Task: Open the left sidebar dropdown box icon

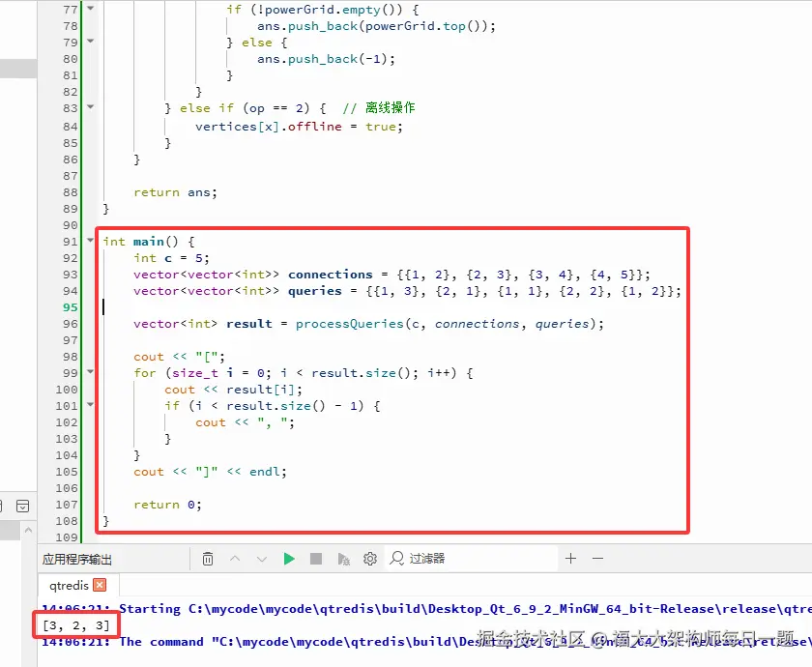Action: 23,506
